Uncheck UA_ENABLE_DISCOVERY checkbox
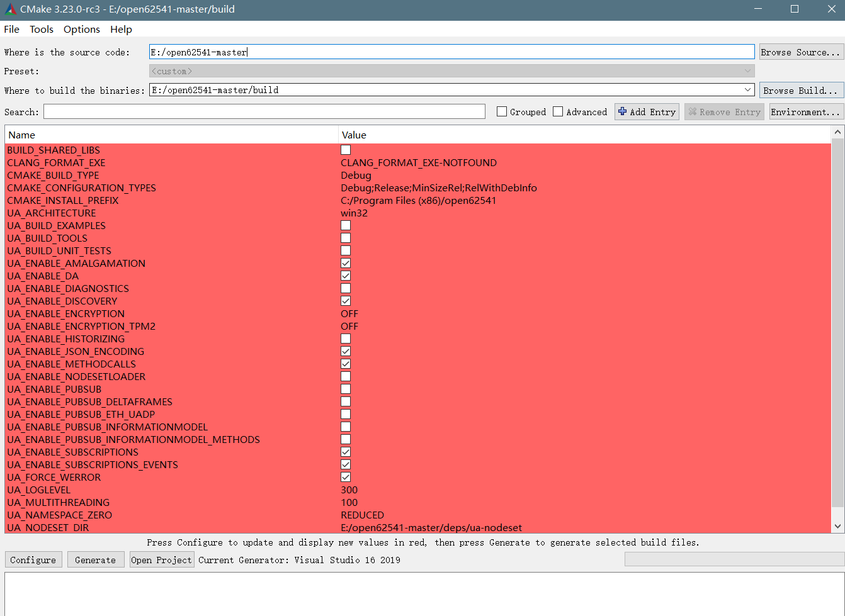This screenshot has width=845, height=616. point(346,301)
